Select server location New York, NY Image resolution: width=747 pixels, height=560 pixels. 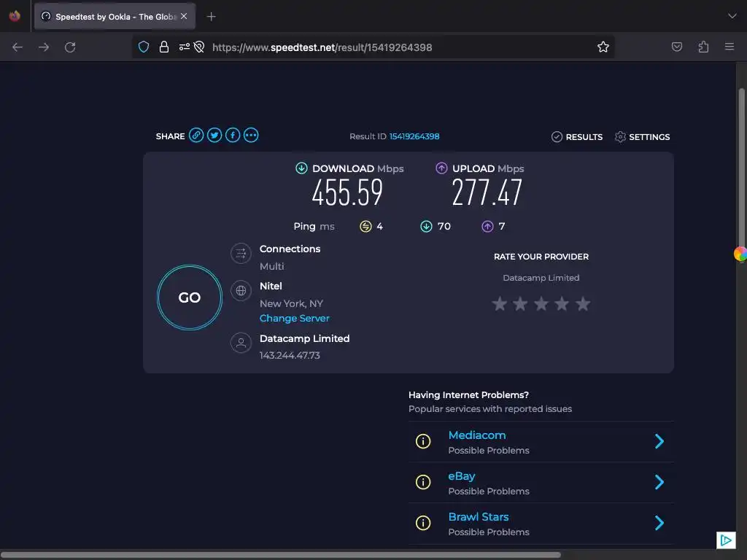click(291, 303)
